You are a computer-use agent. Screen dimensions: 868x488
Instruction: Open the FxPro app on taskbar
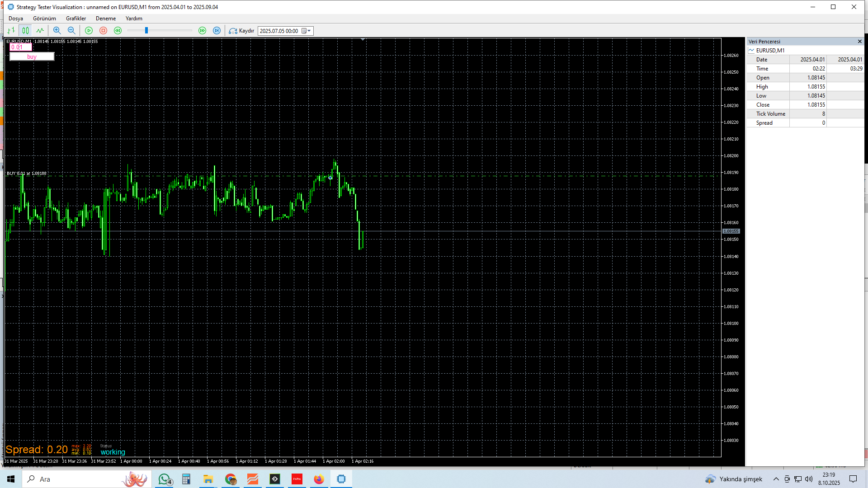click(x=297, y=479)
